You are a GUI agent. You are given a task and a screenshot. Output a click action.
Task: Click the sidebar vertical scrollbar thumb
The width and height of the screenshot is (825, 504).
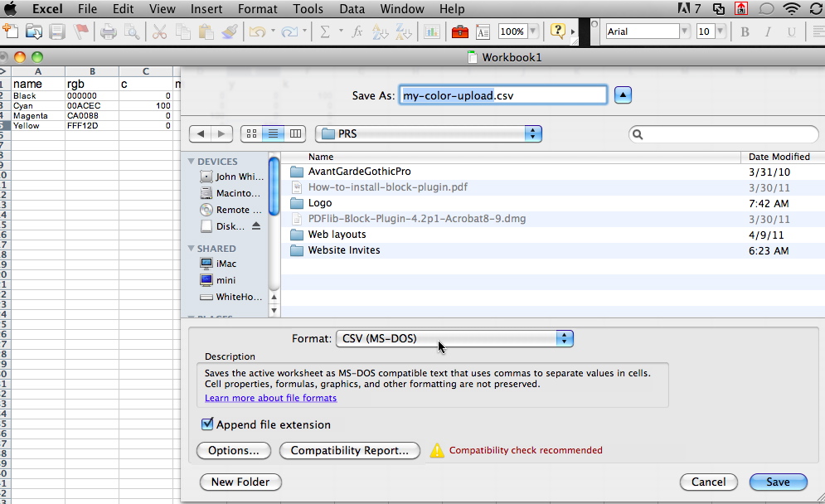[x=274, y=187]
